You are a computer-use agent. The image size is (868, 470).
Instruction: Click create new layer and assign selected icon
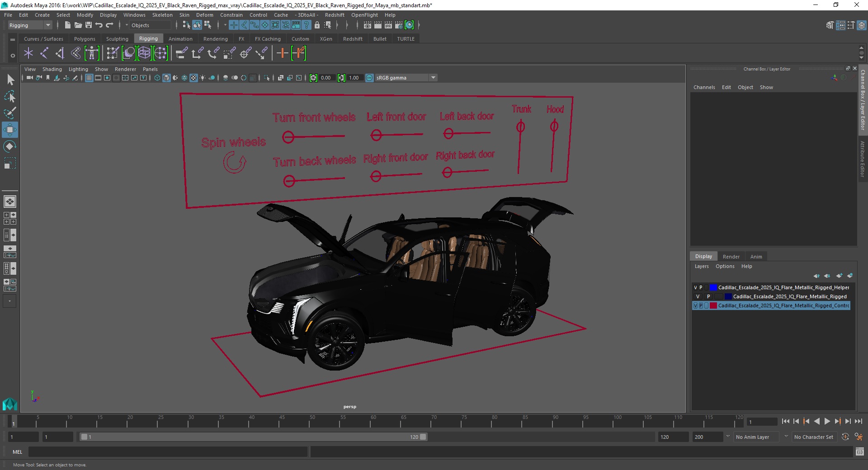tap(850, 276)
